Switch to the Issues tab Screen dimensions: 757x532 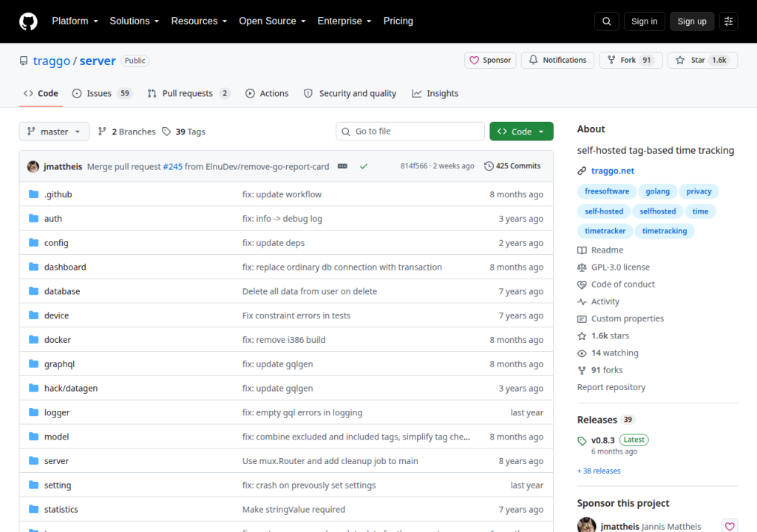(102, 93)
